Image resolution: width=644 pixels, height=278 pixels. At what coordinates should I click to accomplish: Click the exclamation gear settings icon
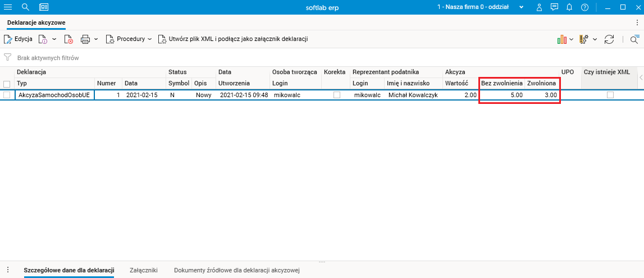tap(583, 39)
